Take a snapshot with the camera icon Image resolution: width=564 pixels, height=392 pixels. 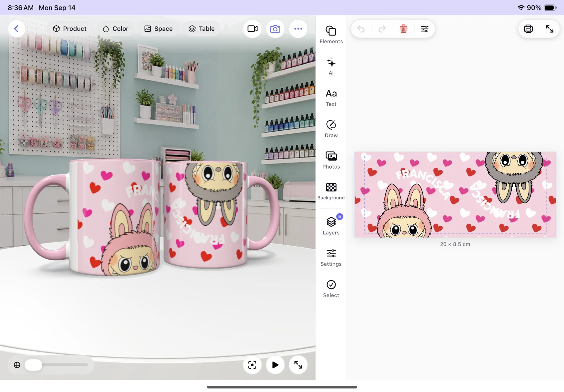click(x=275, y=29)
